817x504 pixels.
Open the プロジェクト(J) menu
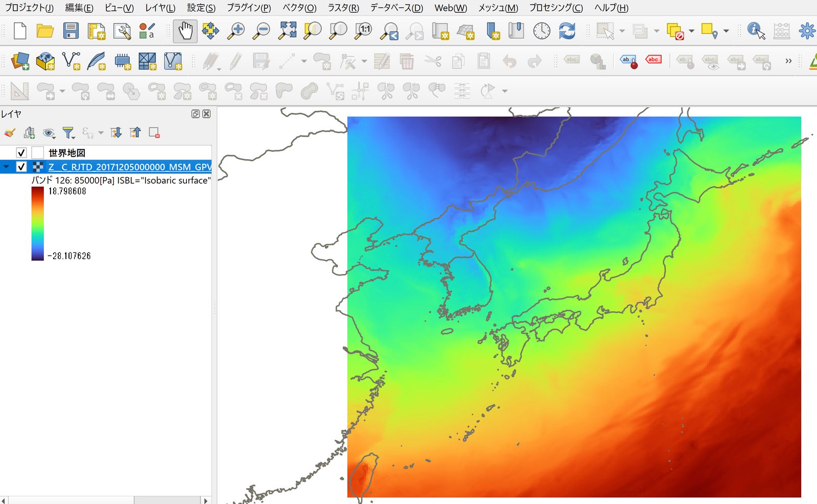coord(29,8)
